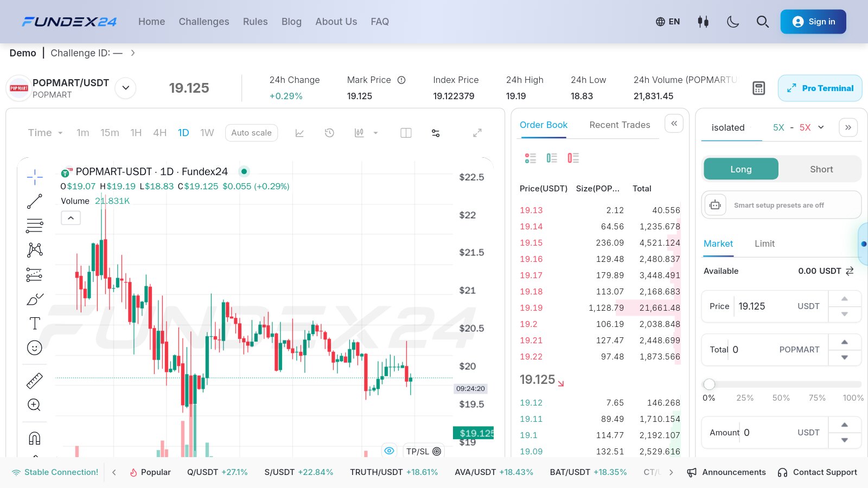
Task: Open the long position forecasting tool
Action: click(35, 275)
